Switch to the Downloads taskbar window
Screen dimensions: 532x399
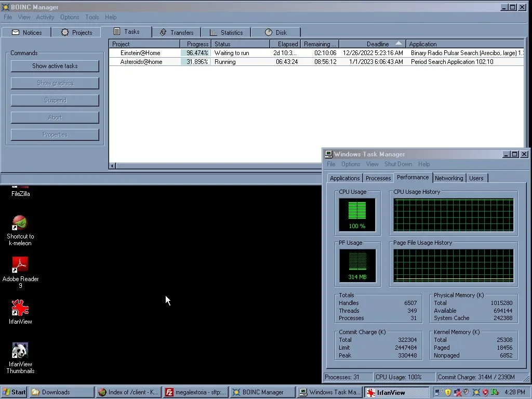click(x=62, y=392)
